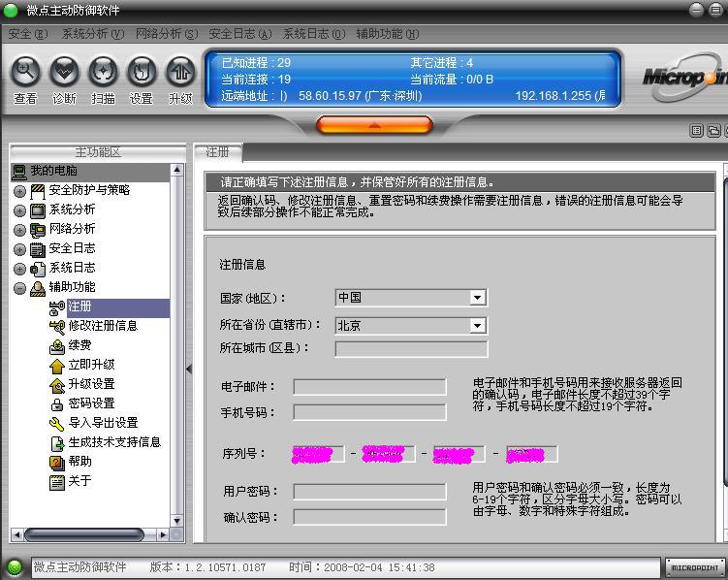Expand the 安全防护与策略 node
Screen dimensions: 728x580
(19, 191)
